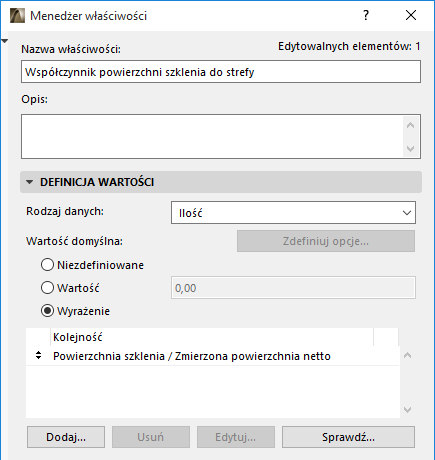
Task: Collapse the DEFINICJA WARTOŚCI section
Action: tap(30, 182)
